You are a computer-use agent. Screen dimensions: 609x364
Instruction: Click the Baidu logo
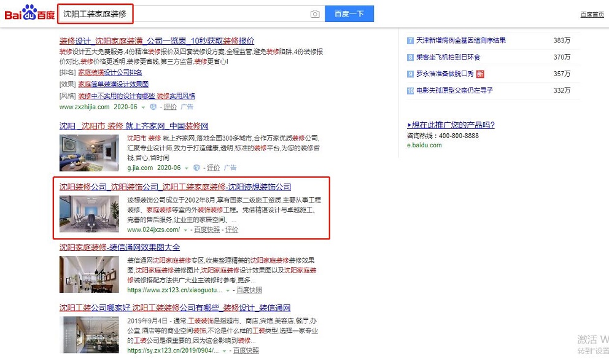[x=29, y=14]
